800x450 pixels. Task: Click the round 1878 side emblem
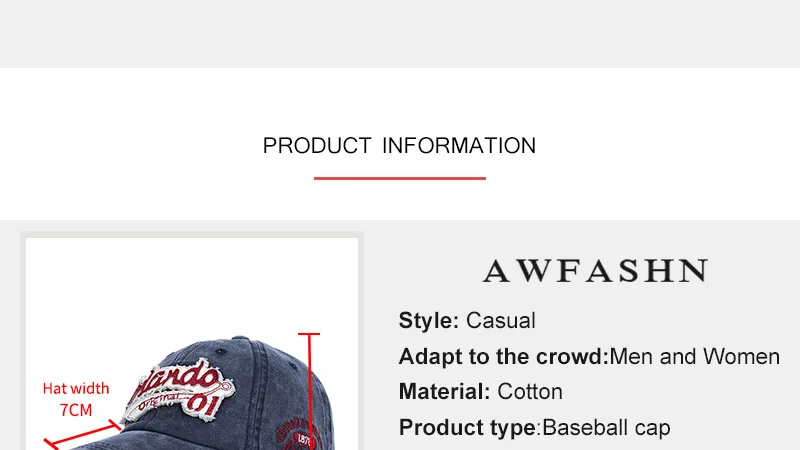tap(301, 435)
